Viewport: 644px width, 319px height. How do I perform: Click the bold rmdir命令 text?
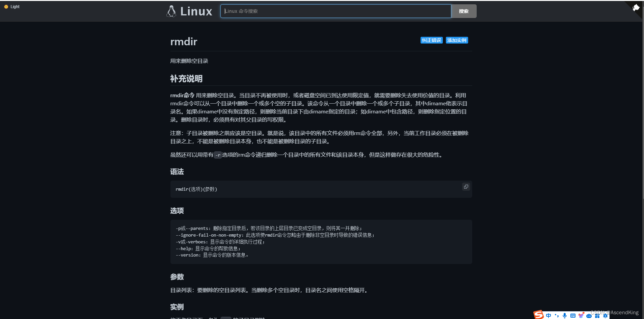click(182, 96)
